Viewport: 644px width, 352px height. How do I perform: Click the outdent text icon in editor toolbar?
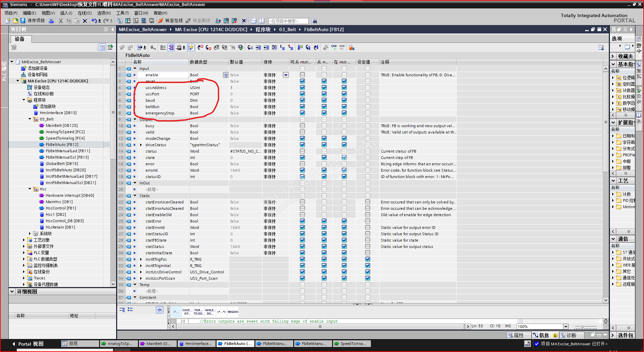[266, 48]
